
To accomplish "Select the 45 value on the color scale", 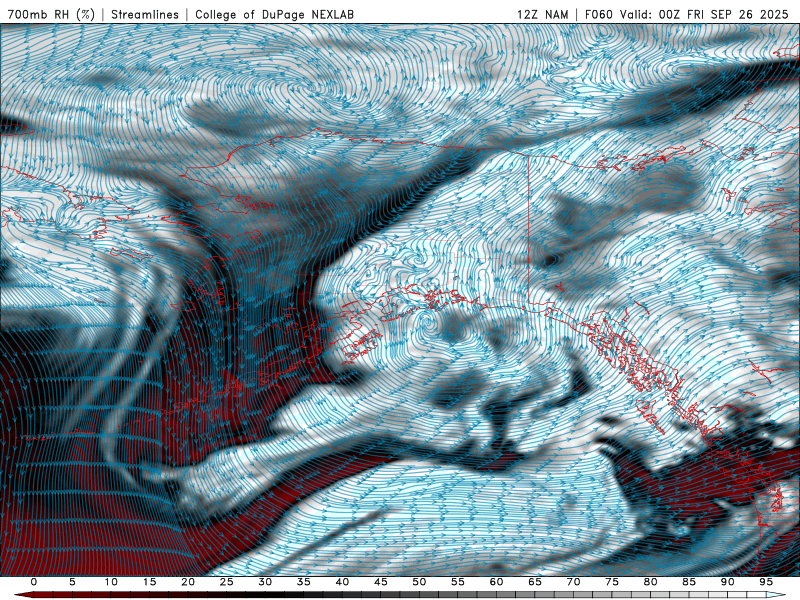I will pos(381,582).
